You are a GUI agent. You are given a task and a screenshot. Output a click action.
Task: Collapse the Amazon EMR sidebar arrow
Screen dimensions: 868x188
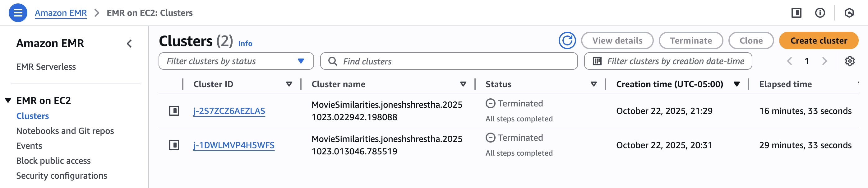(x=129, y=44)
